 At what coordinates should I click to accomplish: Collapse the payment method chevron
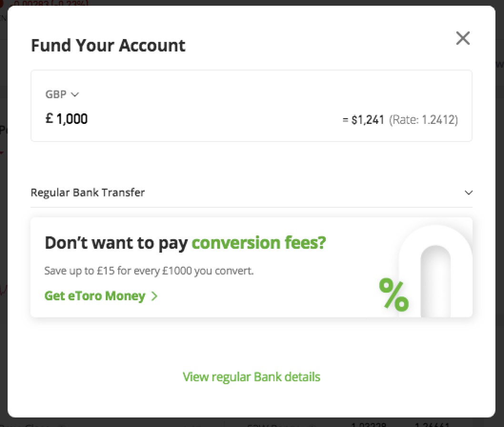pos(468,193)
